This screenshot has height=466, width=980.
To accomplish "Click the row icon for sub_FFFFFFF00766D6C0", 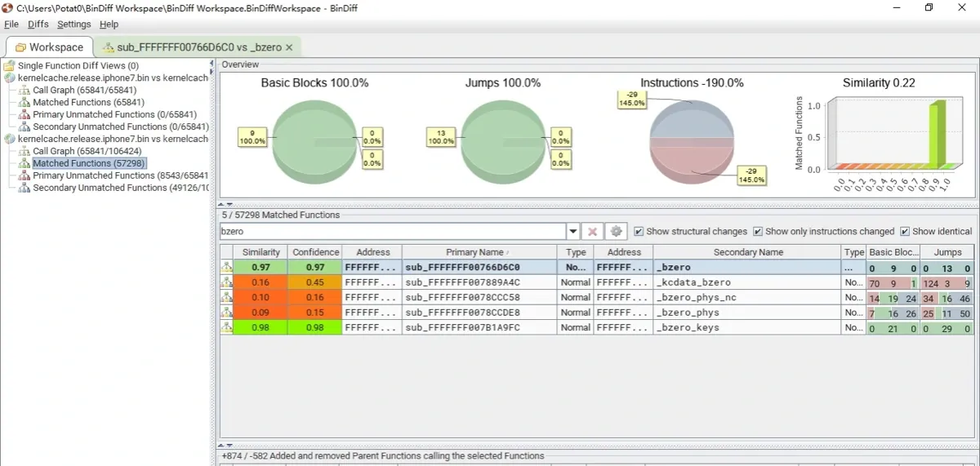I will (226, 268).
